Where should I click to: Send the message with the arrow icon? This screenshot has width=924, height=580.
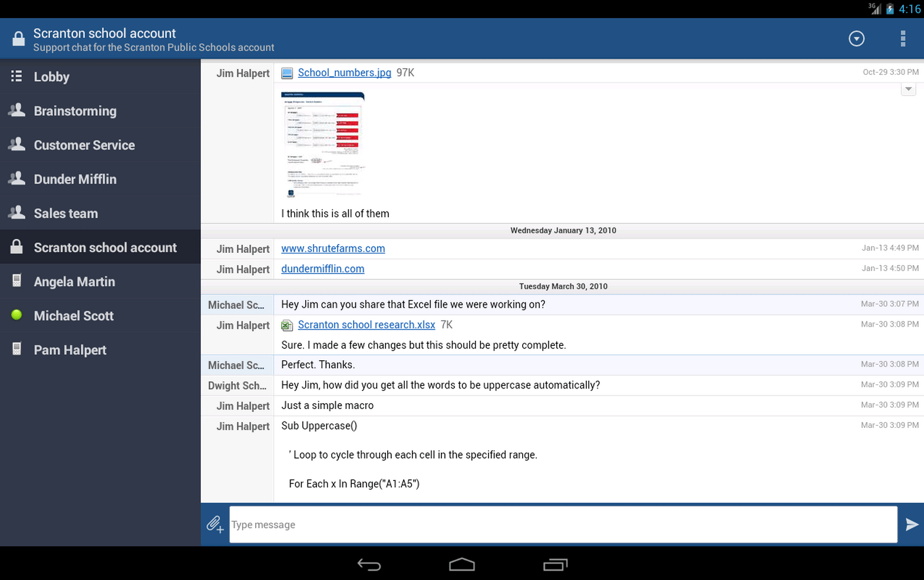(911, 525)
